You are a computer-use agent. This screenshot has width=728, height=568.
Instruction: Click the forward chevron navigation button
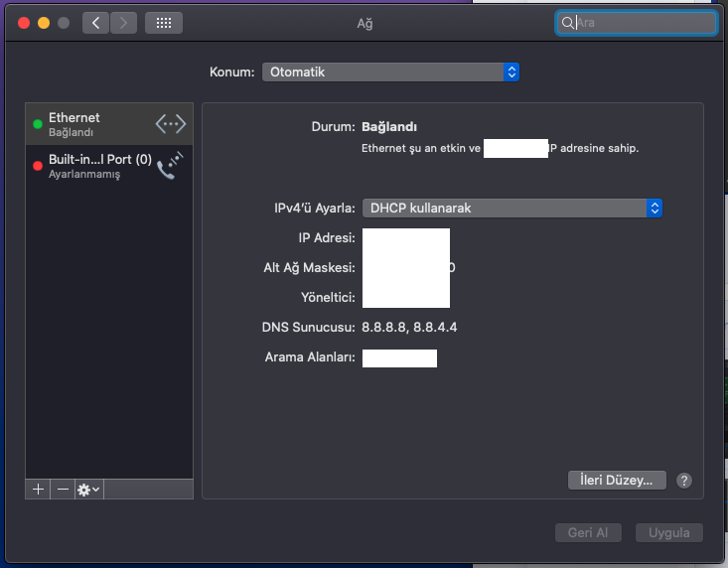(x=124, y=22)
